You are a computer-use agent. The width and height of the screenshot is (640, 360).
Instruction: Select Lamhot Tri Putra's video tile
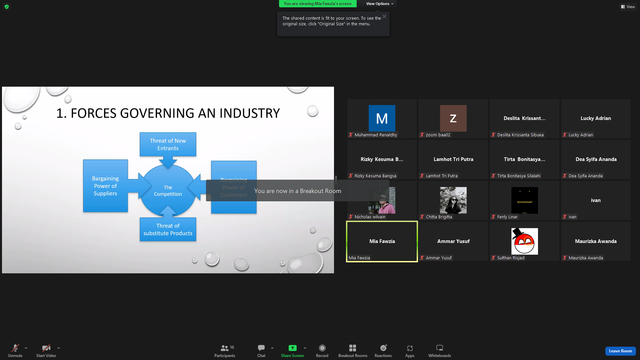453,160
